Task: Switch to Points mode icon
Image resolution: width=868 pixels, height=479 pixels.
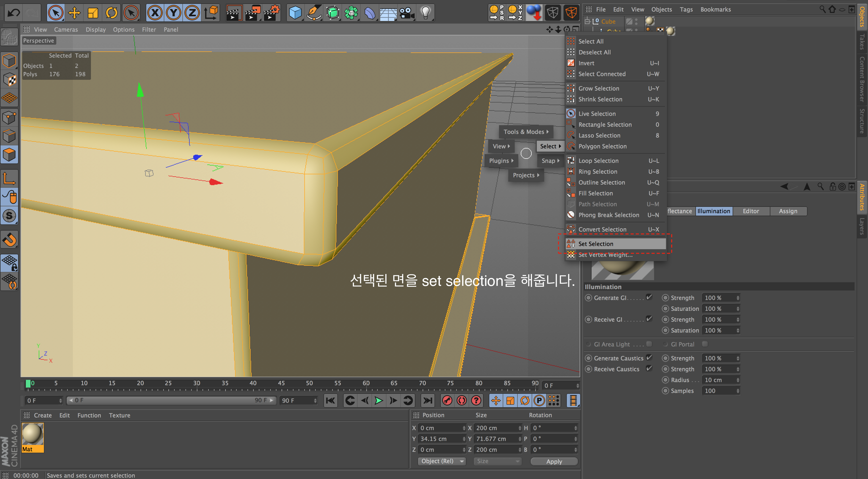Action: (x=9, y=117)
